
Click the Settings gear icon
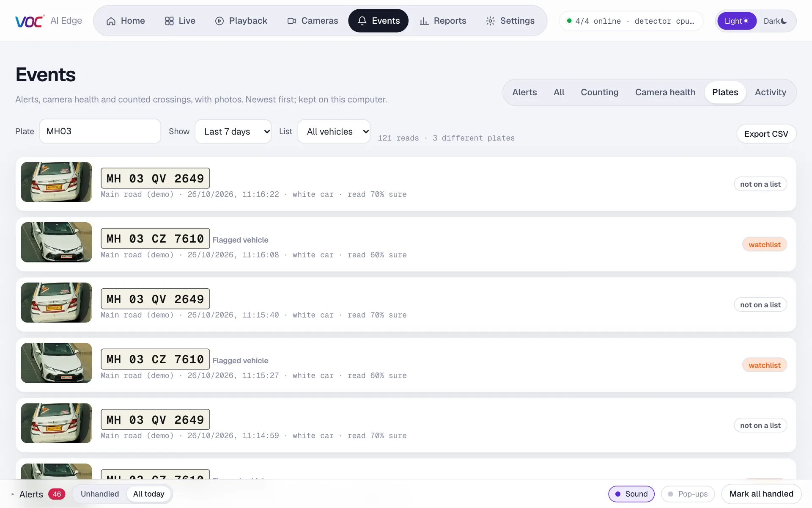pos(490,21)
